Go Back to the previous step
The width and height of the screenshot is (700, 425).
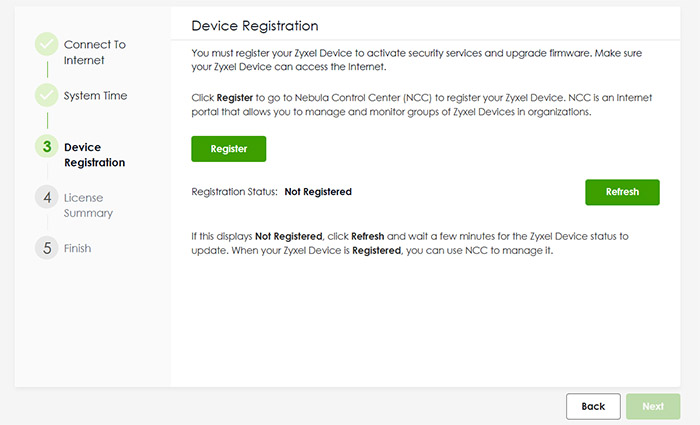(593, 406)
